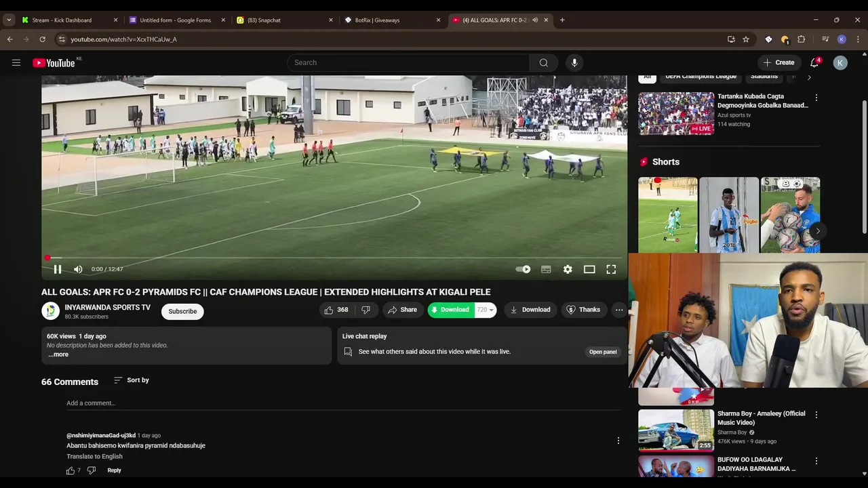868x488 pixels.
Task: Open Chrome media control icon
Action: point(825,39)
